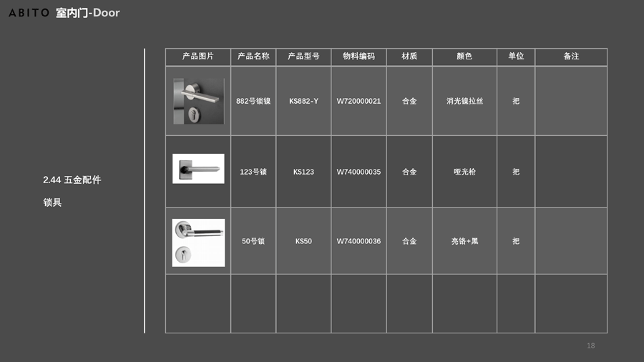Click the '单位' column header

click(516, 57)
